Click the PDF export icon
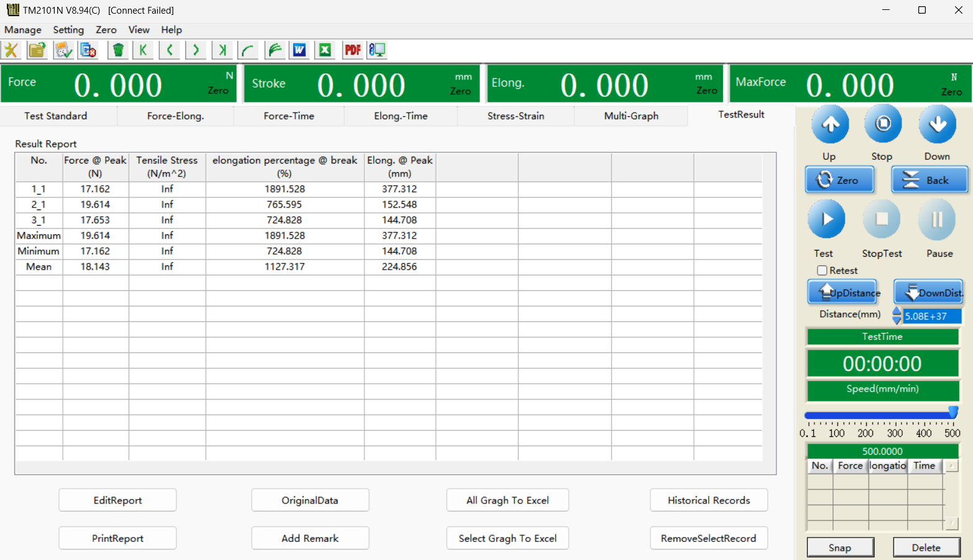This screenshot has width=973, height=560. tap(353, 50)
